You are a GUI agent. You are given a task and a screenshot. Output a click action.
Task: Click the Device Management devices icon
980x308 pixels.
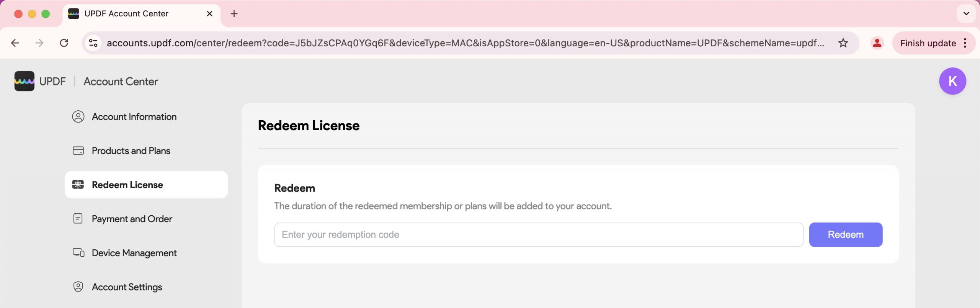click(78, 253)
